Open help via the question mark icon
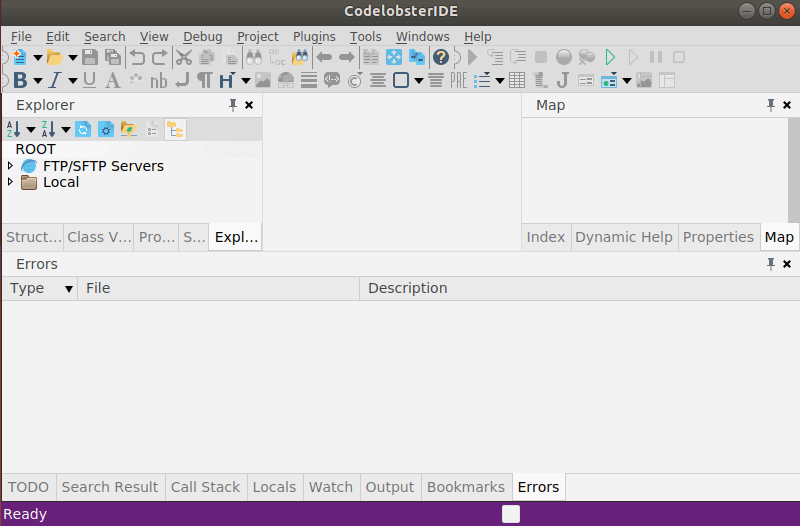This screenshot has height=526, width=800. 441,57
